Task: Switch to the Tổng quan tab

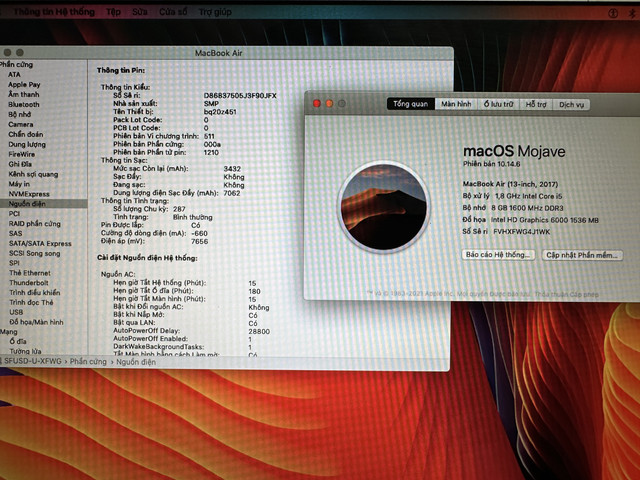Action: click(411, 104)
